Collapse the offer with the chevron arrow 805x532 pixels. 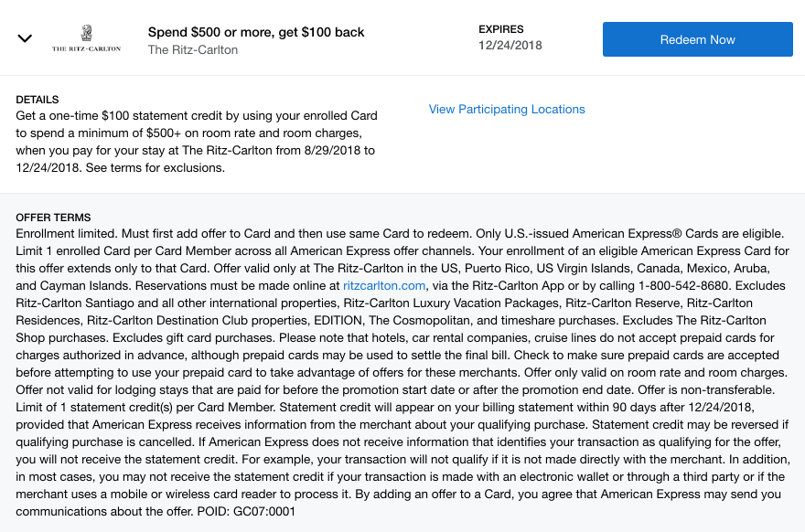(x=26, y=38)
